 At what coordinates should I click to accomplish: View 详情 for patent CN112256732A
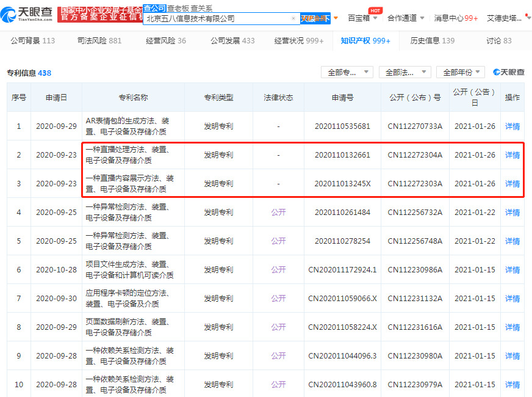tap(512, 213)
